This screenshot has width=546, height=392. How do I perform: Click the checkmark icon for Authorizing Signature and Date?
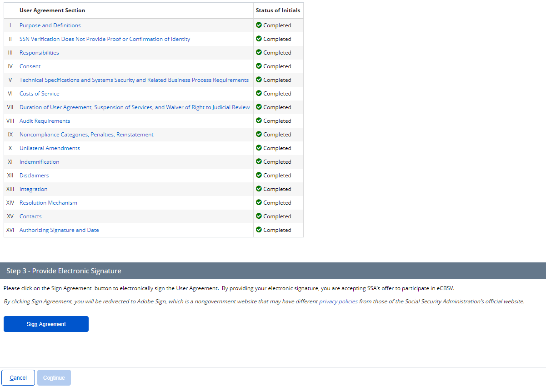(x=259, y=230)
